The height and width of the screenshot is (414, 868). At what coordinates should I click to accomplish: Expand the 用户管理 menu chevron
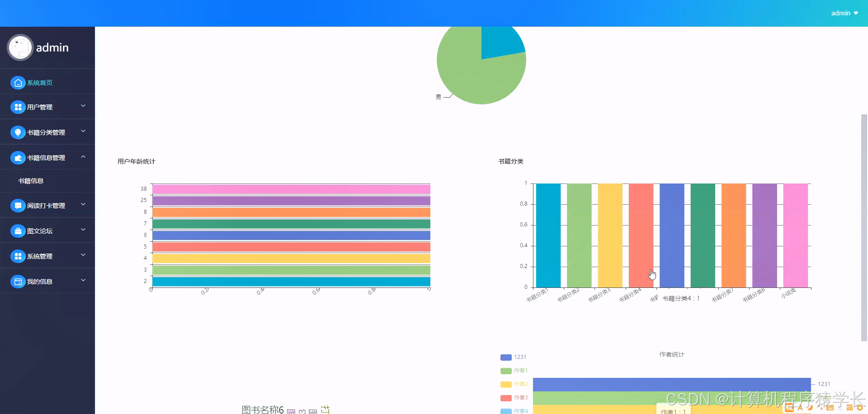[83, 106]
